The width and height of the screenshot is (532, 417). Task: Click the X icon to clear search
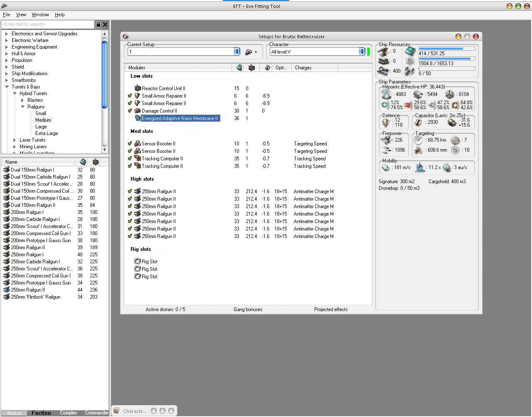click(x=105, y=25)
